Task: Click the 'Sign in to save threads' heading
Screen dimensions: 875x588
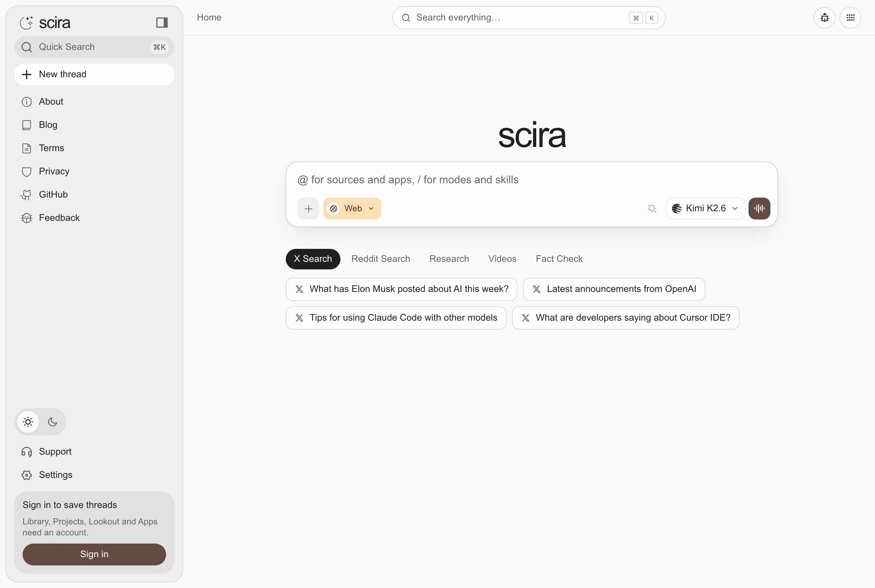Action: (70, 505)
